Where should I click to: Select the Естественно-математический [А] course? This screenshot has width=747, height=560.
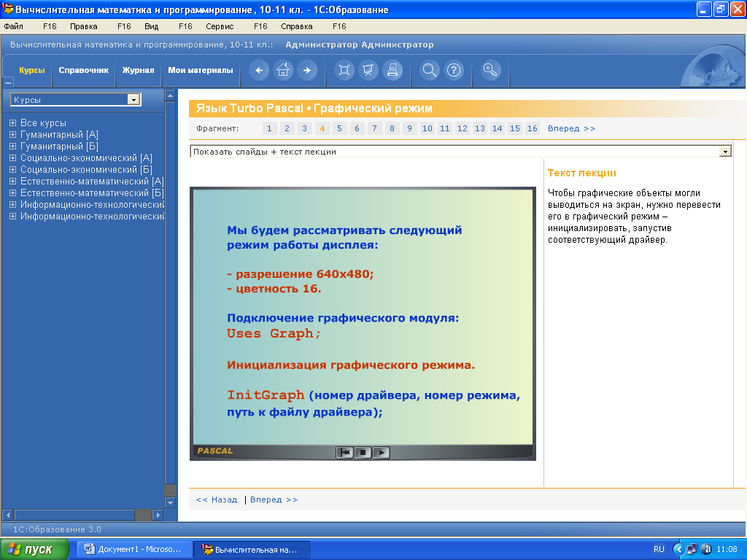coord(92,182)
